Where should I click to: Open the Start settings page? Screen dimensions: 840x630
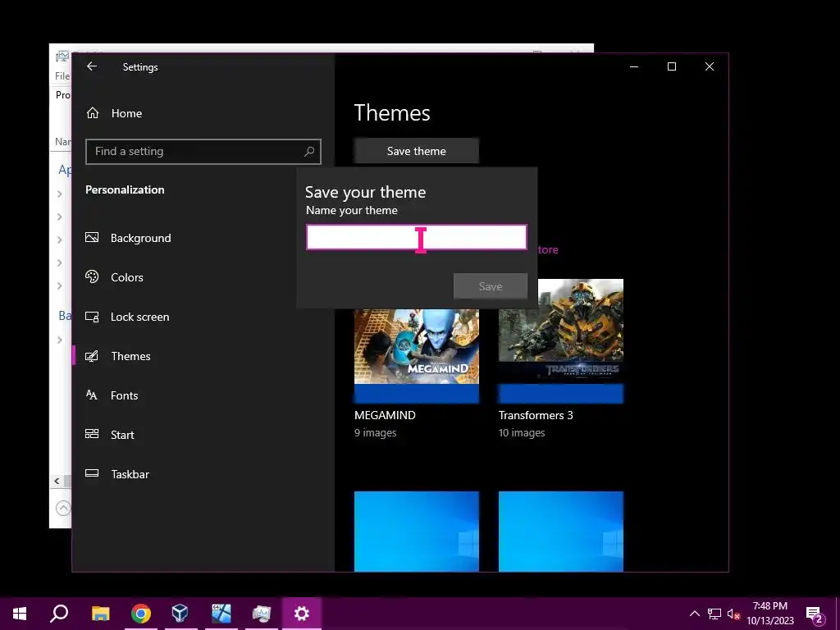click(110, 435)
